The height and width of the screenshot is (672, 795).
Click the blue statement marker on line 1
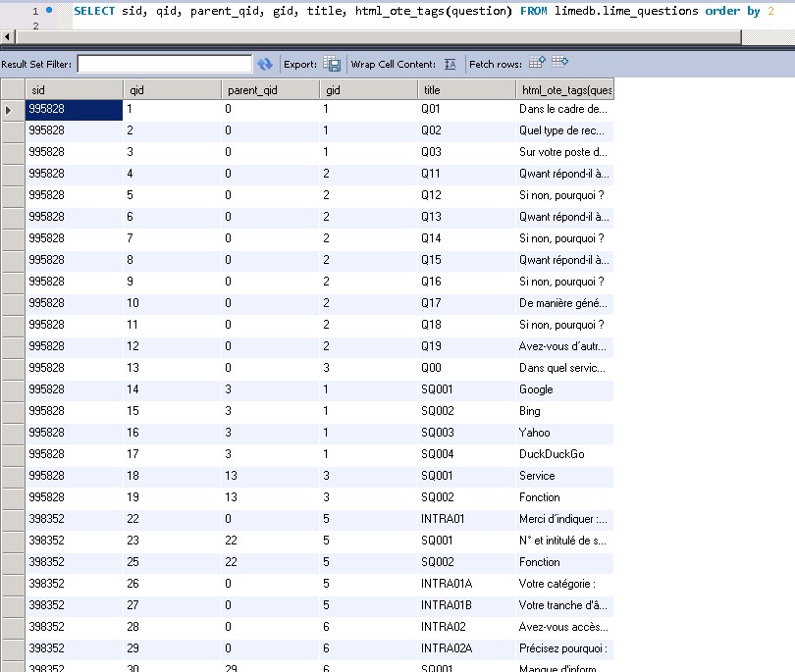click(49, 10)
